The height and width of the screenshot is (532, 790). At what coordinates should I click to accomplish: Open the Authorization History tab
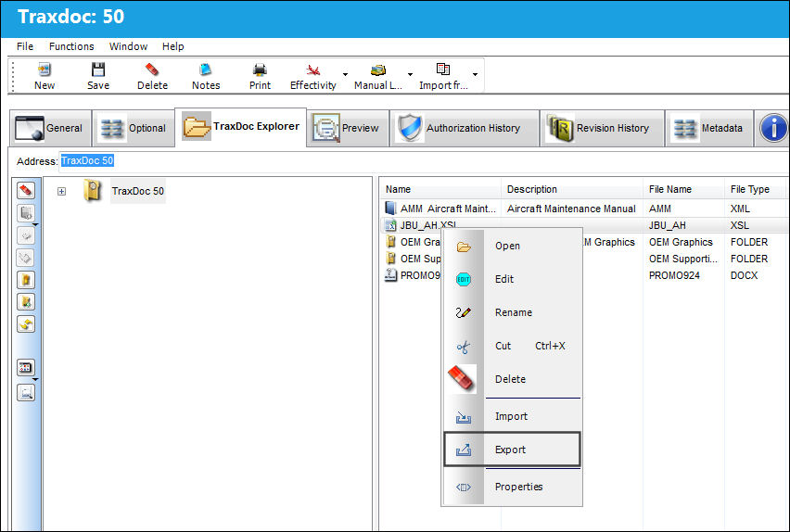464,128
